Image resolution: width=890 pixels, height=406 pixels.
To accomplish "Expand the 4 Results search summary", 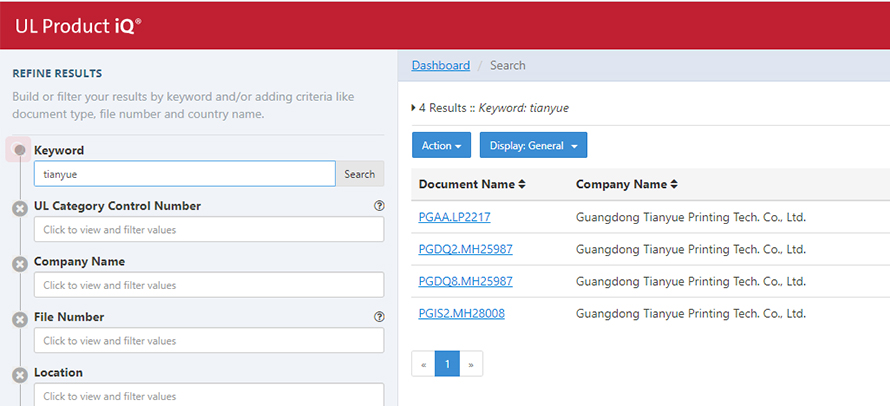I will pos(414,108).
